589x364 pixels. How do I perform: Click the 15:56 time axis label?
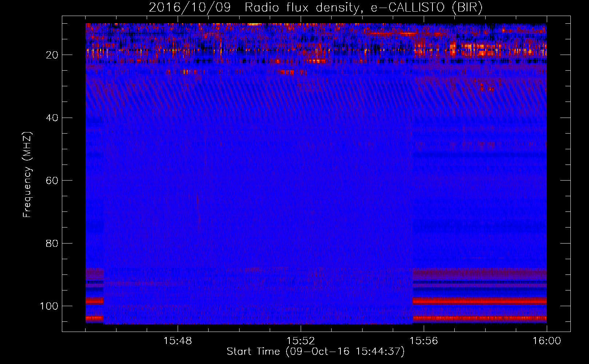(x=424, y=341)
